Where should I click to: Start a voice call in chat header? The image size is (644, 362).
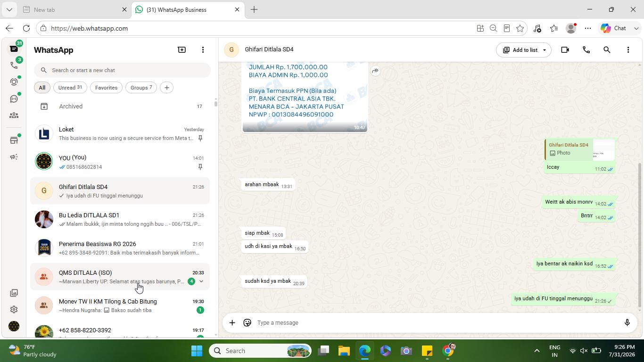586,49
